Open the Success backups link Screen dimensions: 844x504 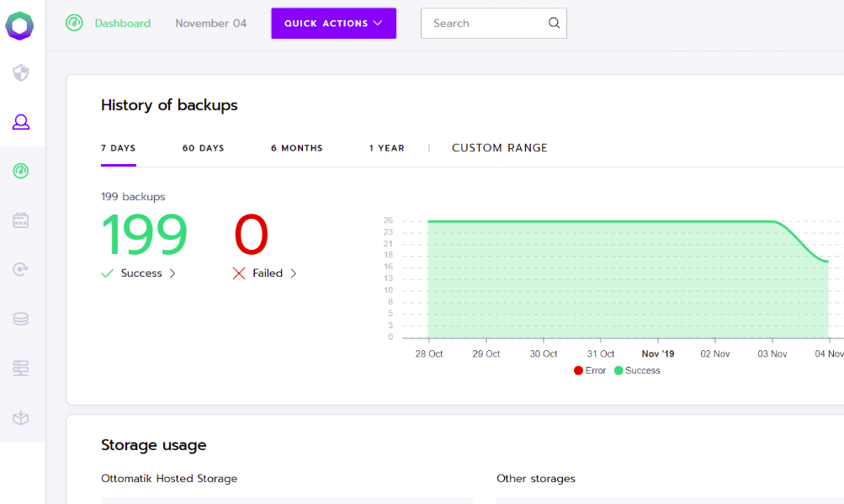pos(141,273)
